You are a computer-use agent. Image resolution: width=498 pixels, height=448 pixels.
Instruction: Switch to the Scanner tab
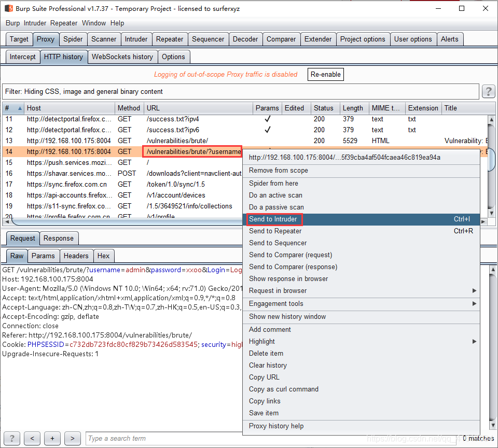(x=104, y=39)
